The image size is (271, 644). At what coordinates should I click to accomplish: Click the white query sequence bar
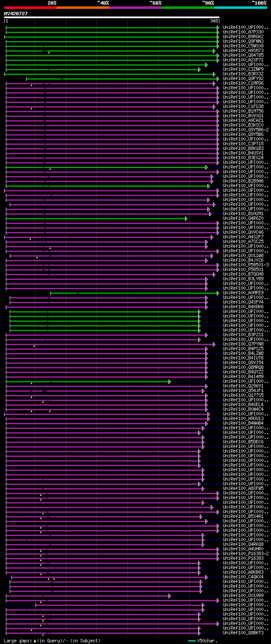pos(112,17)
